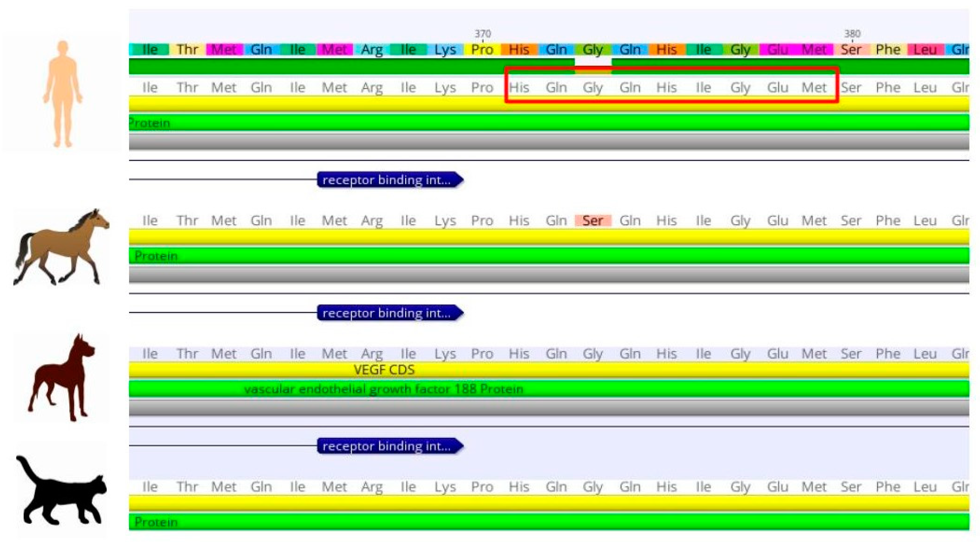
Task: Select the magenta Glu residue in consensus row
Action: pos(777,50)
